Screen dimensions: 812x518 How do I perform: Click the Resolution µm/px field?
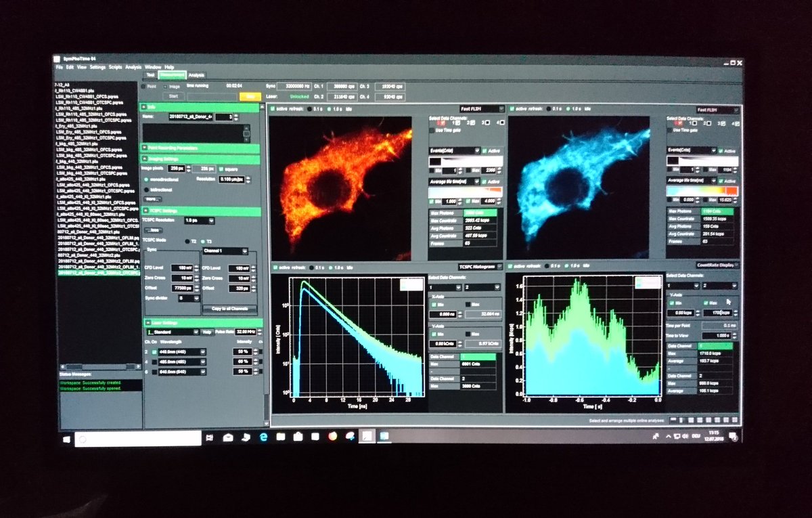233,179
